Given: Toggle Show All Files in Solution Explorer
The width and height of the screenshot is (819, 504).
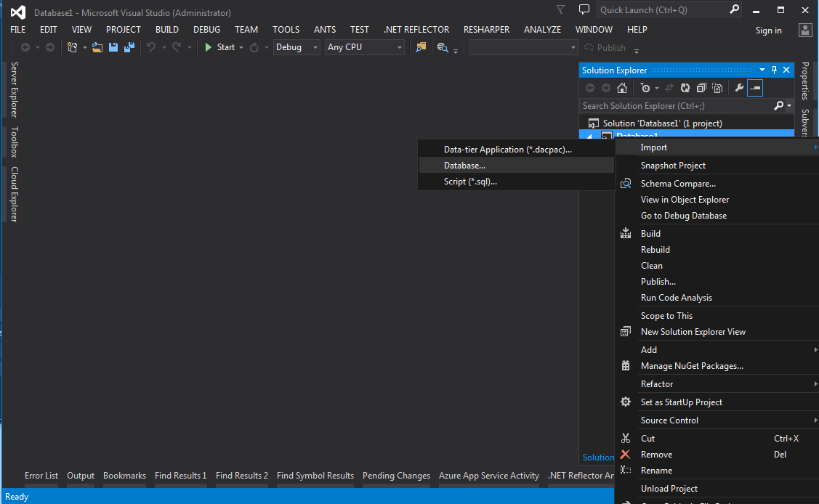Looking at the screenshot, I should (x=717, y=88).
